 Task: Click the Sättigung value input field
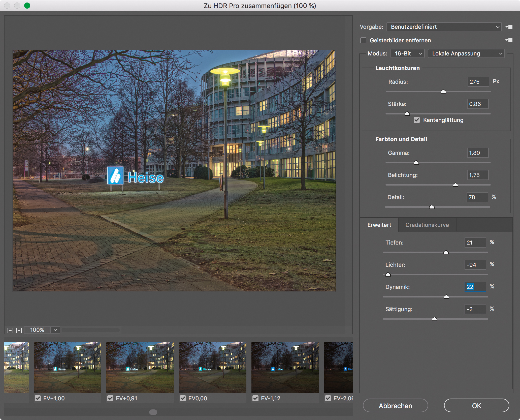475,309
